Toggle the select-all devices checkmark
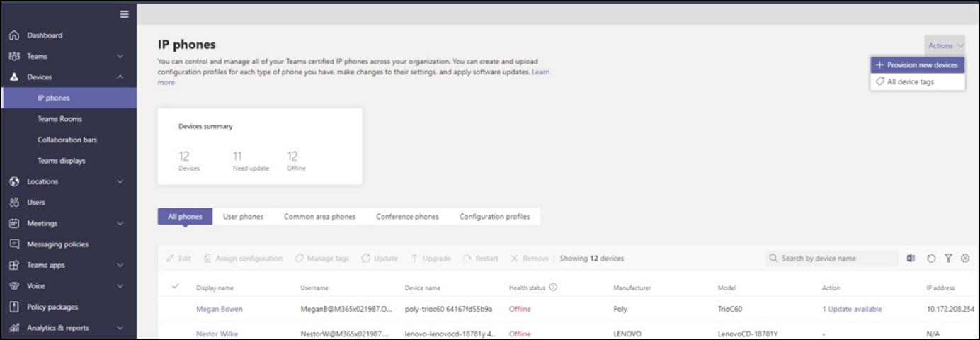 (176, 287)
